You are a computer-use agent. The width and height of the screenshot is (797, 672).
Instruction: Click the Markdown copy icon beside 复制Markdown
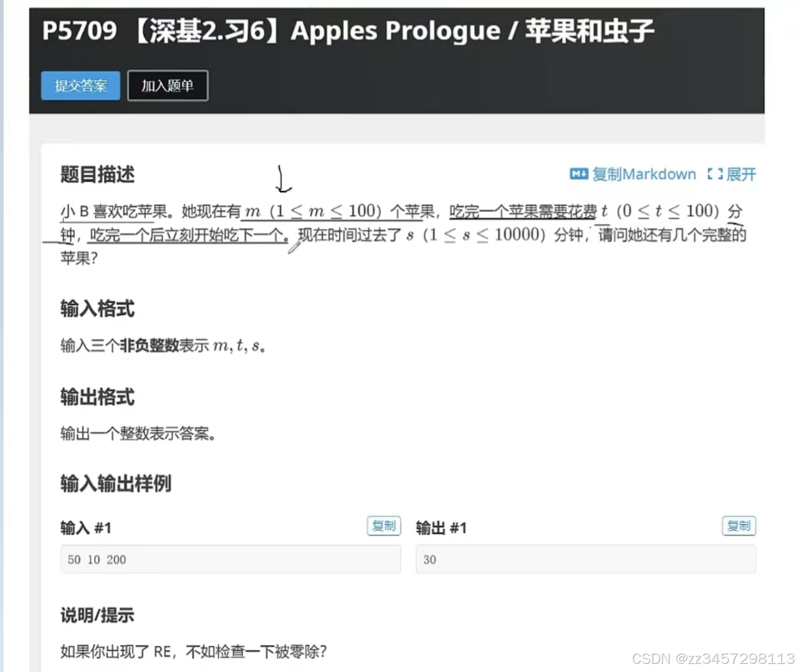click(578, 174)
